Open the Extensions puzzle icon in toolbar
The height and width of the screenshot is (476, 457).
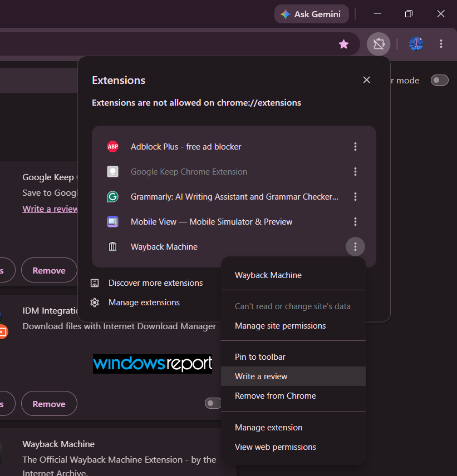click(379, 44)
